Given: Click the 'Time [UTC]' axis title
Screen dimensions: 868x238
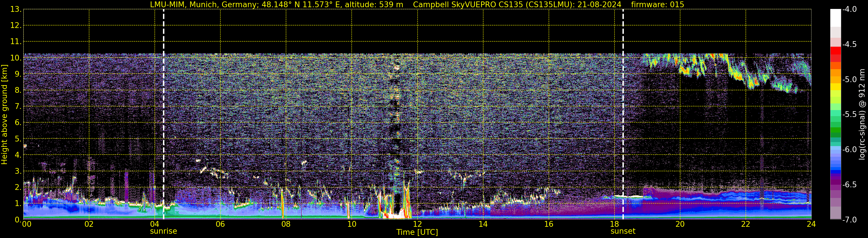Looking at the screenshot, I should 417,232.
